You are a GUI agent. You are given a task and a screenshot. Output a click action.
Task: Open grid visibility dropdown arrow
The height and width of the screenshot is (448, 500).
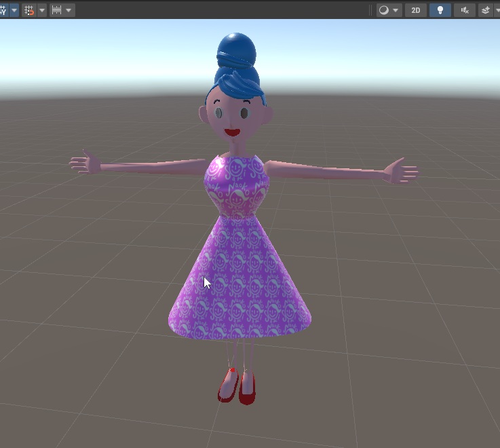14,10
